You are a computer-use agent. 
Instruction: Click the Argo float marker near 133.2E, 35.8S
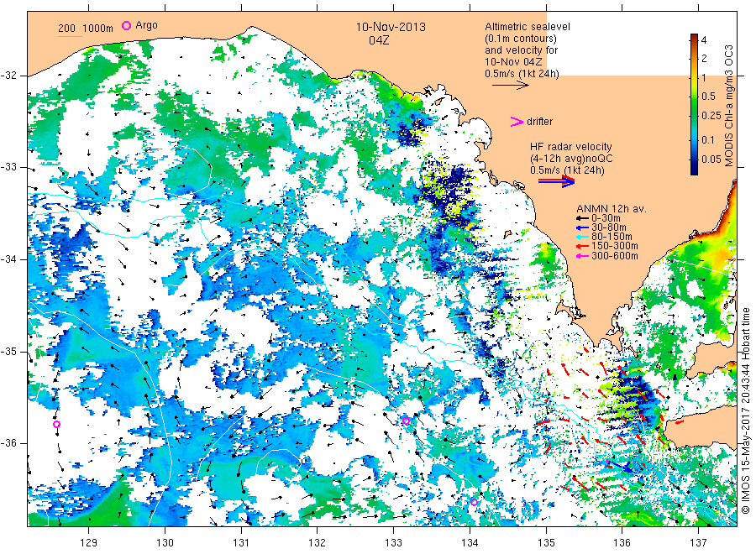[x=406, y=421]
